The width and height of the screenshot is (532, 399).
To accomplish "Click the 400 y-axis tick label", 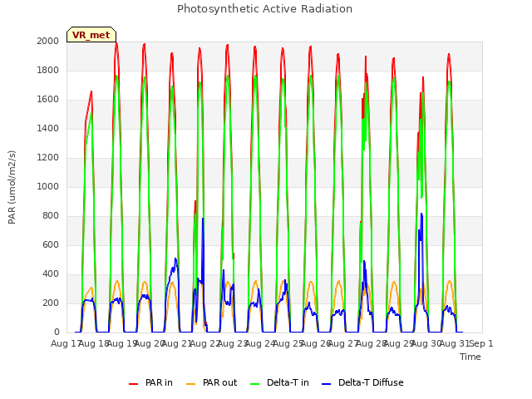I will pyautogui.click(x=51, y=274).
